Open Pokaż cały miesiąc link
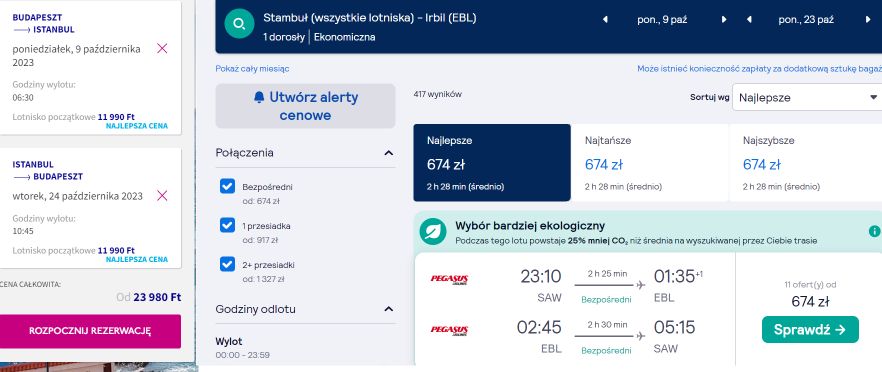This screenshot has width=882, height=372. click(252, 69)
